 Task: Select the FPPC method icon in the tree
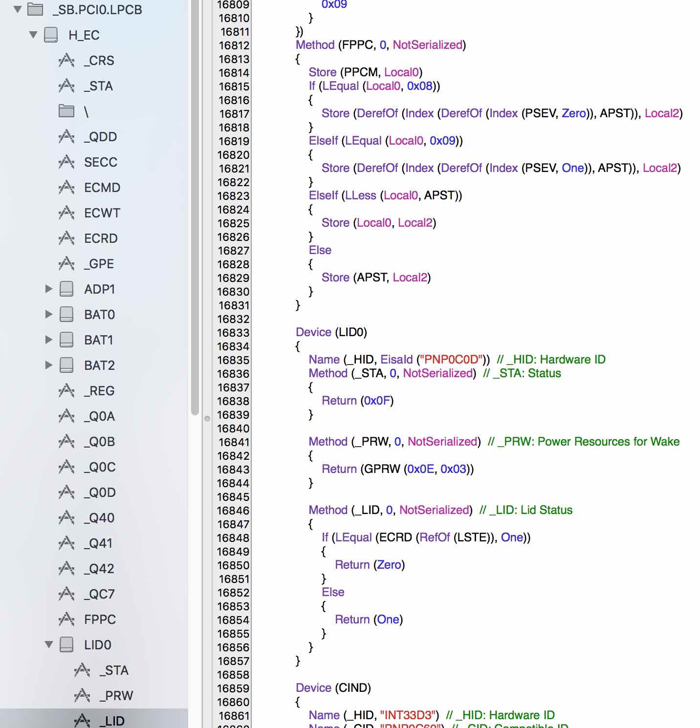(x=66, y=620)
